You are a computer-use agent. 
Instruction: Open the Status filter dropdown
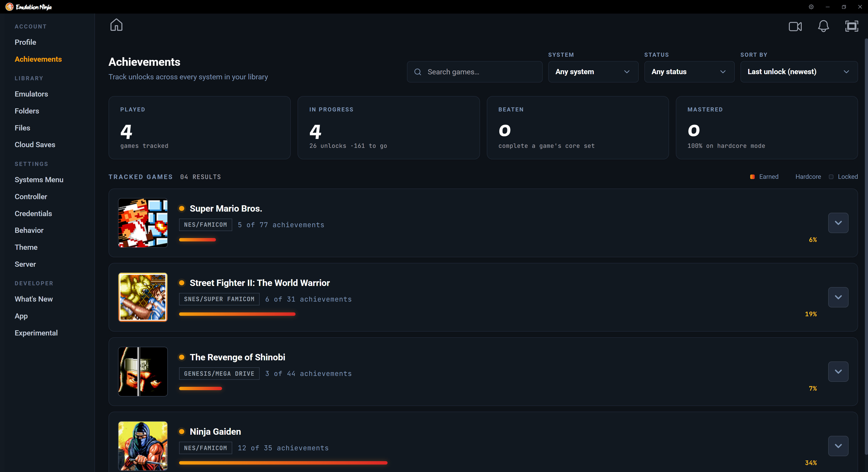tap(689, 72)
